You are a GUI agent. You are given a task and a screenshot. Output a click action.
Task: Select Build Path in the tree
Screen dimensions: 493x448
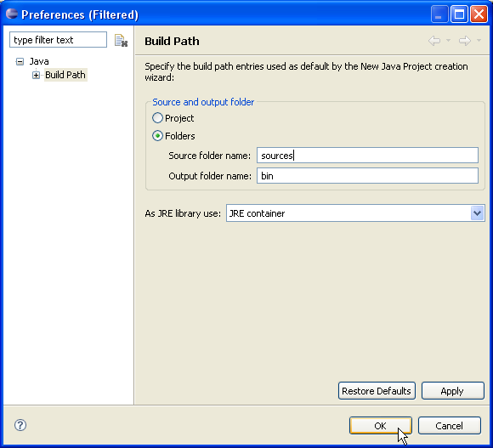(x=65, y=75)
